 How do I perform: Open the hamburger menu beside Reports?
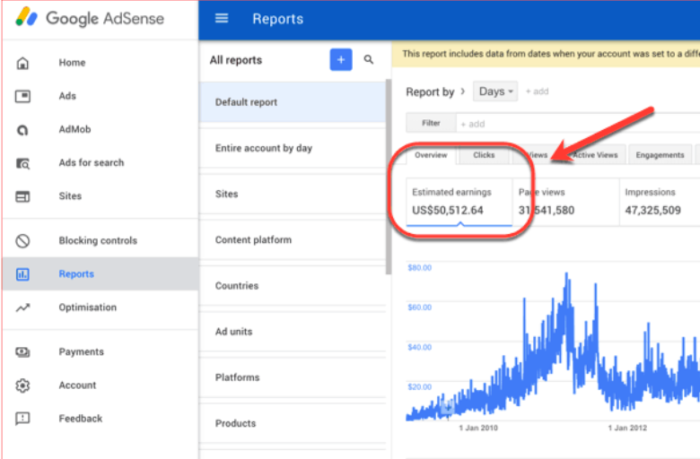pyautogui.click(x=222, y=19)
